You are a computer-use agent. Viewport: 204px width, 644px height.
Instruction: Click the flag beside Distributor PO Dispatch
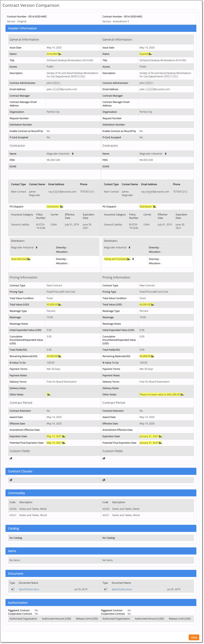(x=154, y=207)
